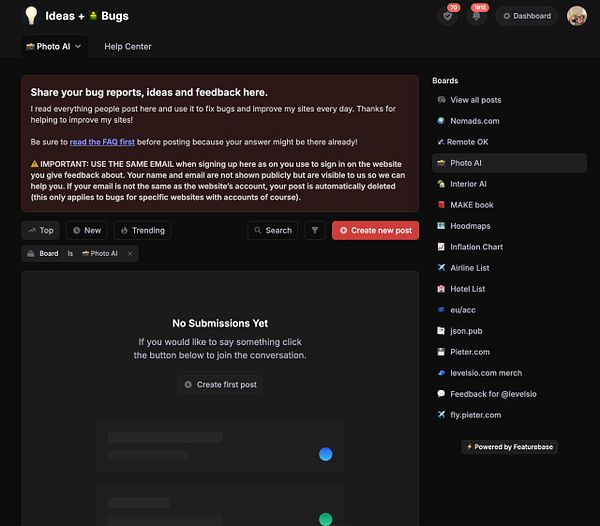Image resolution: width=600 pixels, height=526 pixels.
Task: Select View all posts board
Action: click(x=509, y=100)
